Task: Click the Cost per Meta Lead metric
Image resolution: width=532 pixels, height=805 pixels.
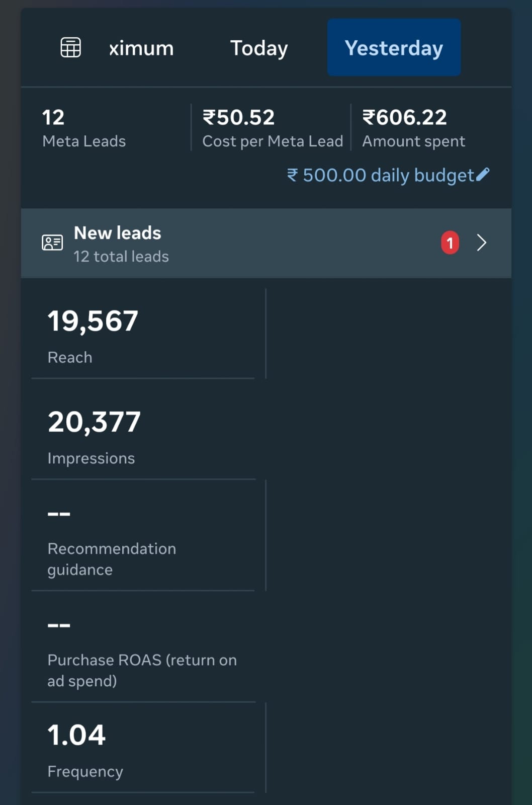Action: point(272,128)
